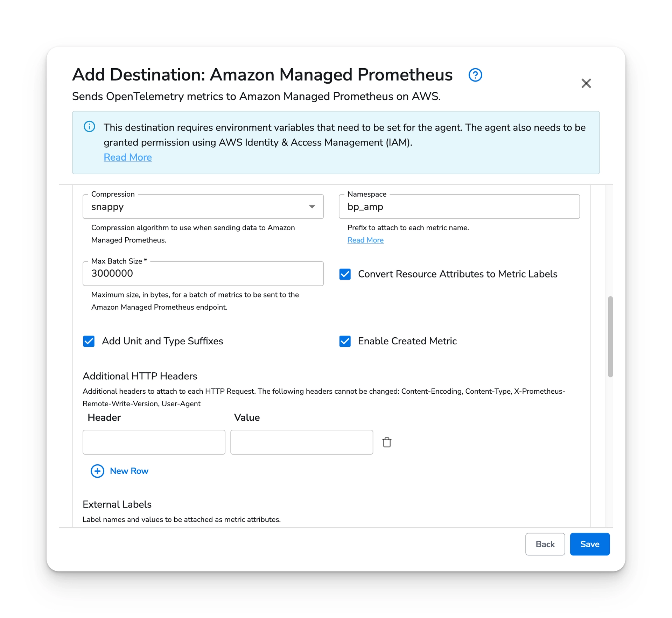This screenshot has height=618, width=672.
Task: Click the Max Batch Size field
Action: tap(203, 273)
